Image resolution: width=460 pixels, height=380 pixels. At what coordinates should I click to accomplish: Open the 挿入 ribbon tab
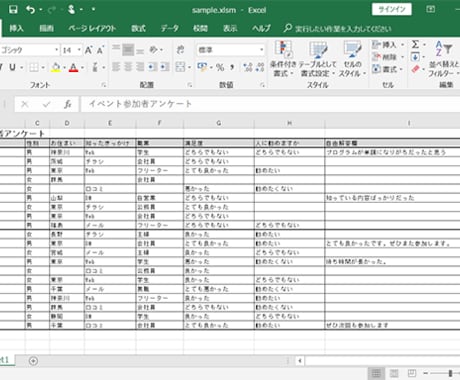[16, 28]
